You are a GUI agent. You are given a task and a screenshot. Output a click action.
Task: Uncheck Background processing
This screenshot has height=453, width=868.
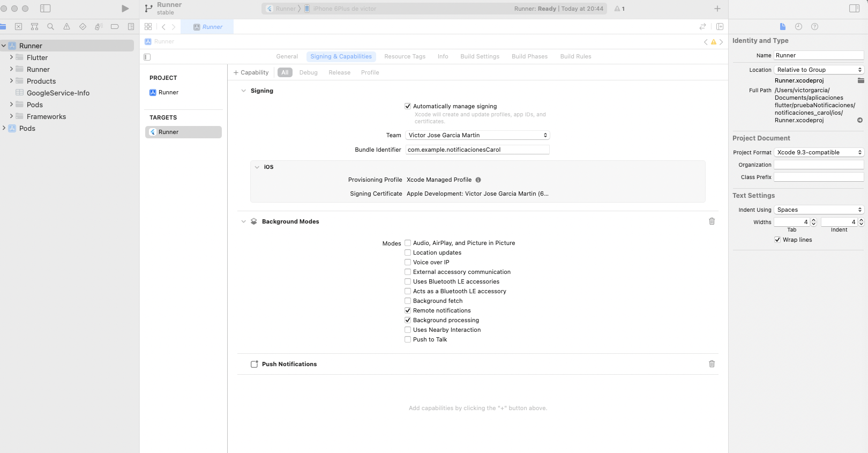408,320
